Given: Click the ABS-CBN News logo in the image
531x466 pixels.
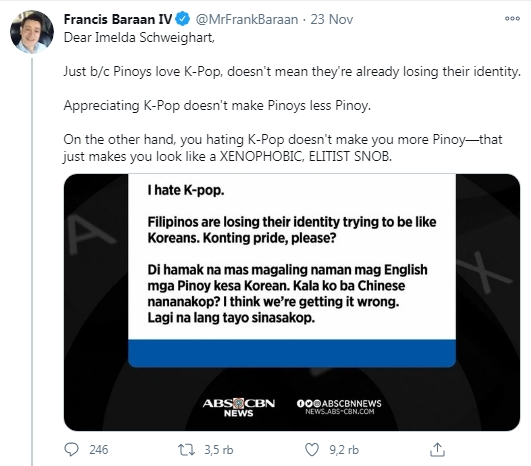Looking at the screenshot, I should (x=239, y=407).
